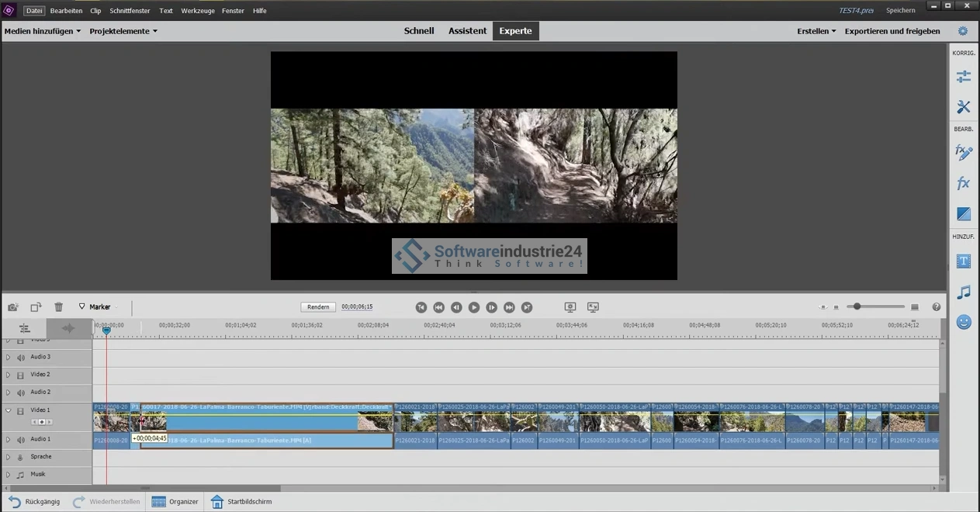Open the Schnittfenster menu
The image size is (980, 512).
[x=130, y=11]
